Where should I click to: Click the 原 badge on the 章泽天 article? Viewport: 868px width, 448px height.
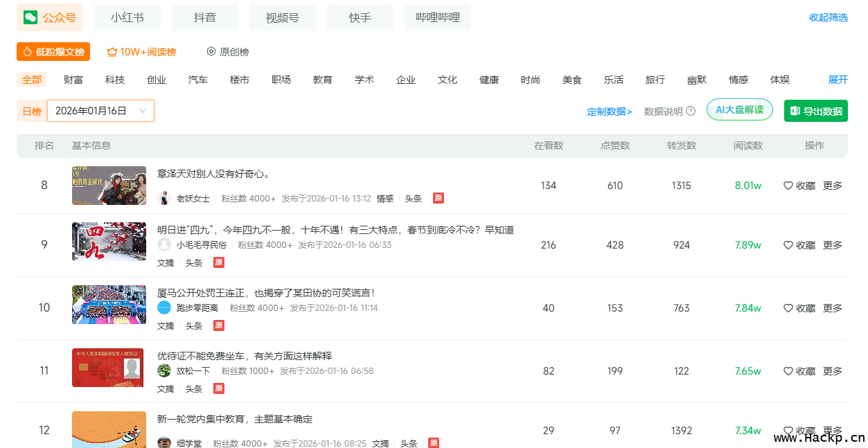[438, 198]
